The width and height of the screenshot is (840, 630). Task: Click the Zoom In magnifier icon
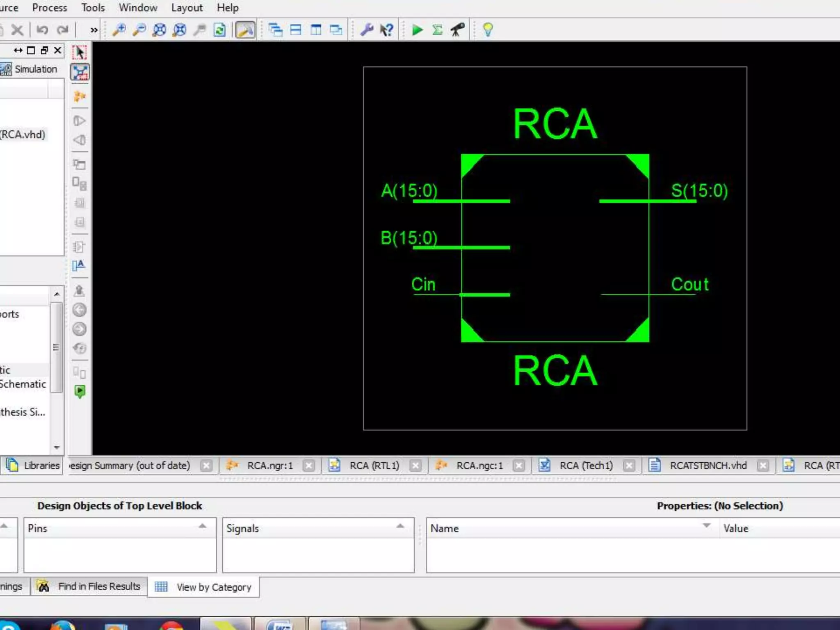(119, 30)
